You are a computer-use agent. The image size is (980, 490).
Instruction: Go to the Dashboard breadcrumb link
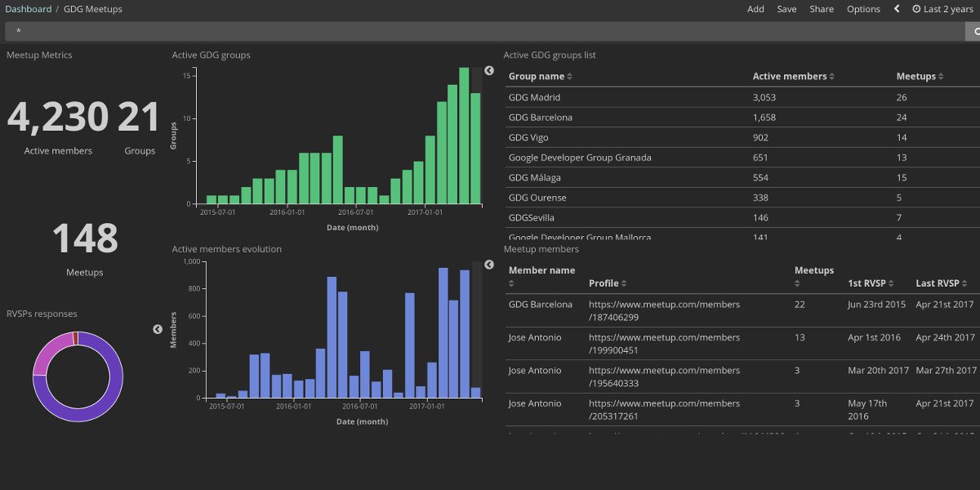click(28, 9)
